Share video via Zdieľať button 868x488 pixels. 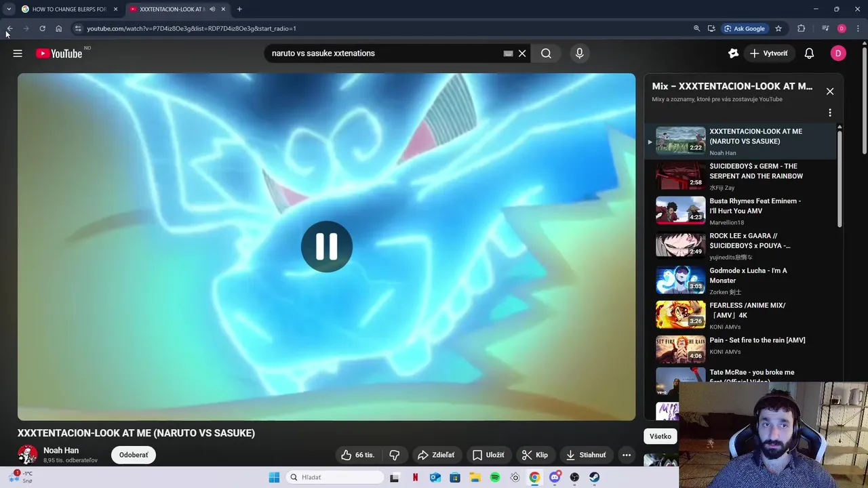435,455
